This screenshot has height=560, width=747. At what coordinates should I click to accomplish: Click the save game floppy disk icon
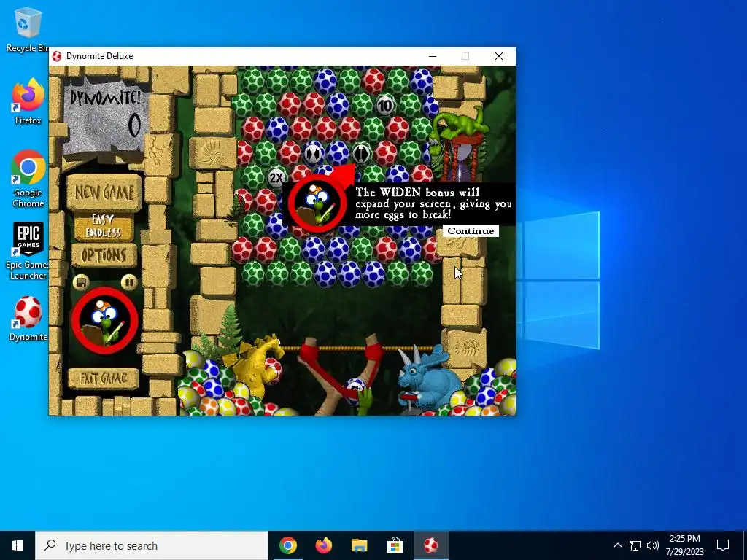point(81,282)
